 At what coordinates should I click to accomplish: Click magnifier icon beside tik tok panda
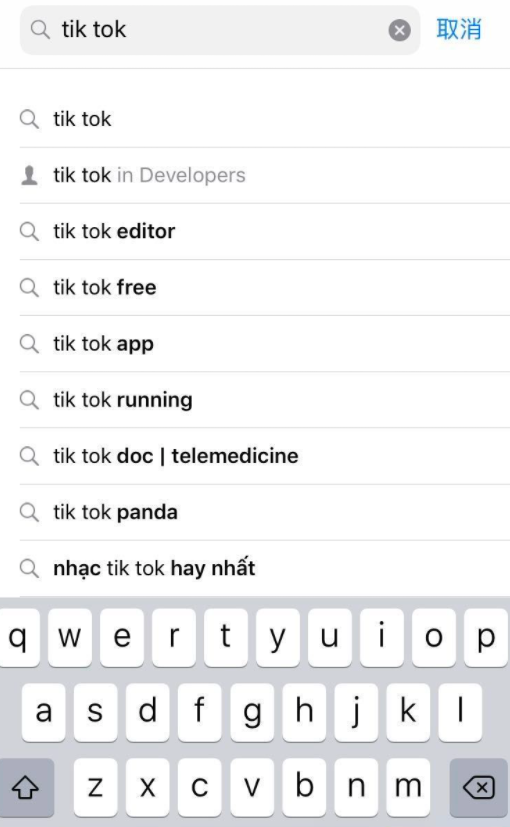click(x=29, y=512)
